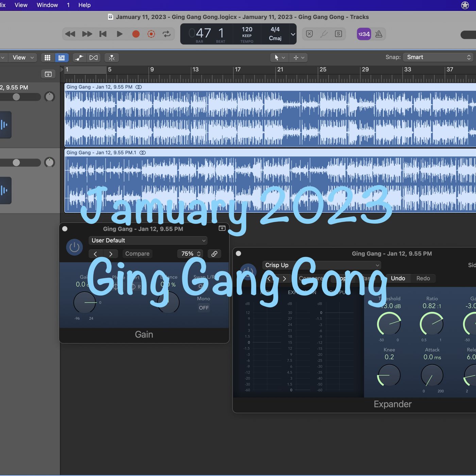Click the Go to Beginning button
476x476 pixels.
coord(103,34)
